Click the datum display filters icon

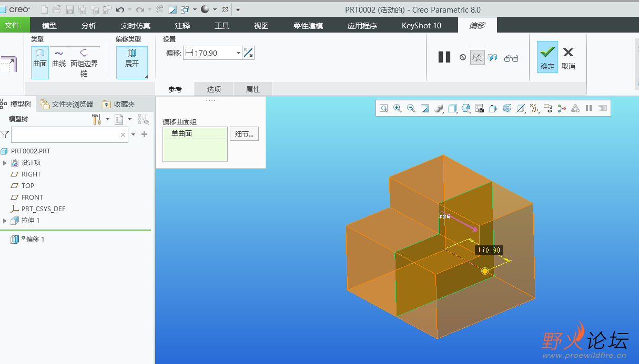click(534, 108)
